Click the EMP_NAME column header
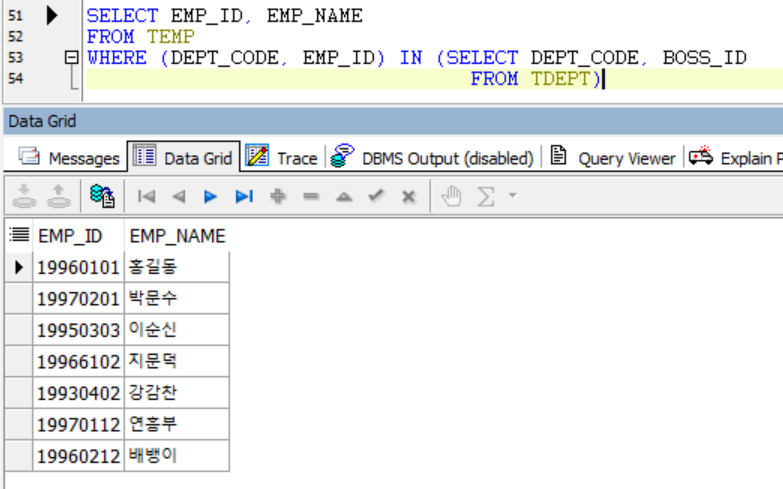 point(177,236)
